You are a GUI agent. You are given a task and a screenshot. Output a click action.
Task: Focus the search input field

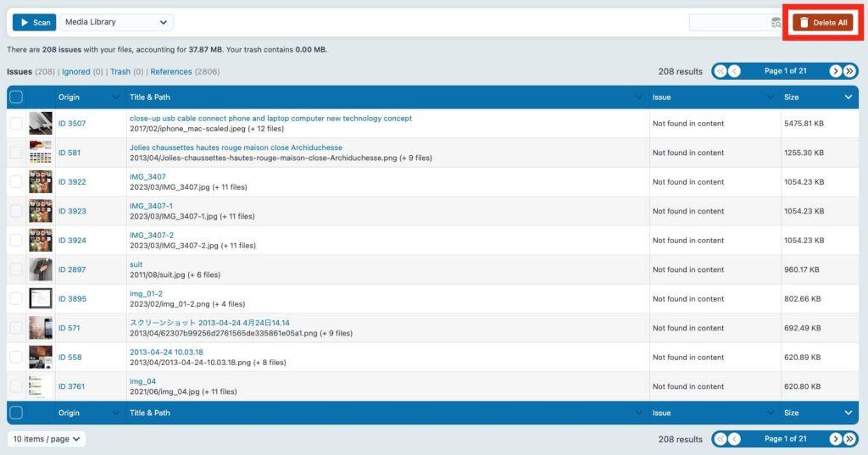point(729,23)
